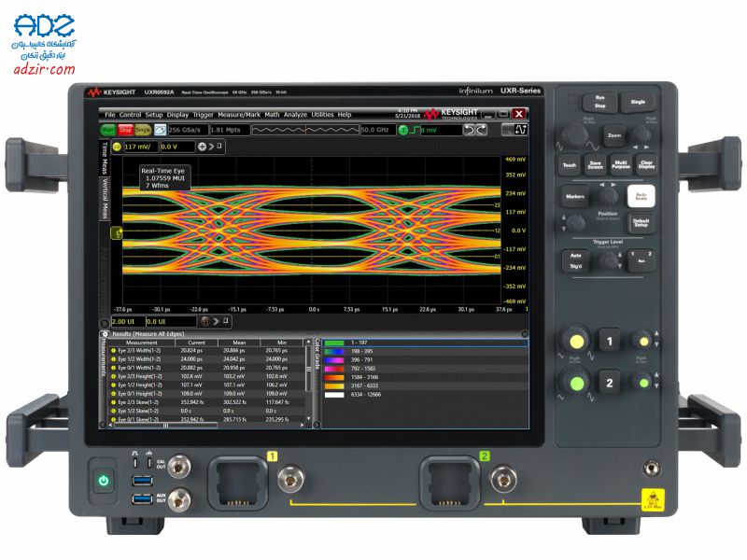Select the Eye 1/2 Height(1-2) measurement row
The width and height of the screenshot is (747, 560).
(204, 385)
